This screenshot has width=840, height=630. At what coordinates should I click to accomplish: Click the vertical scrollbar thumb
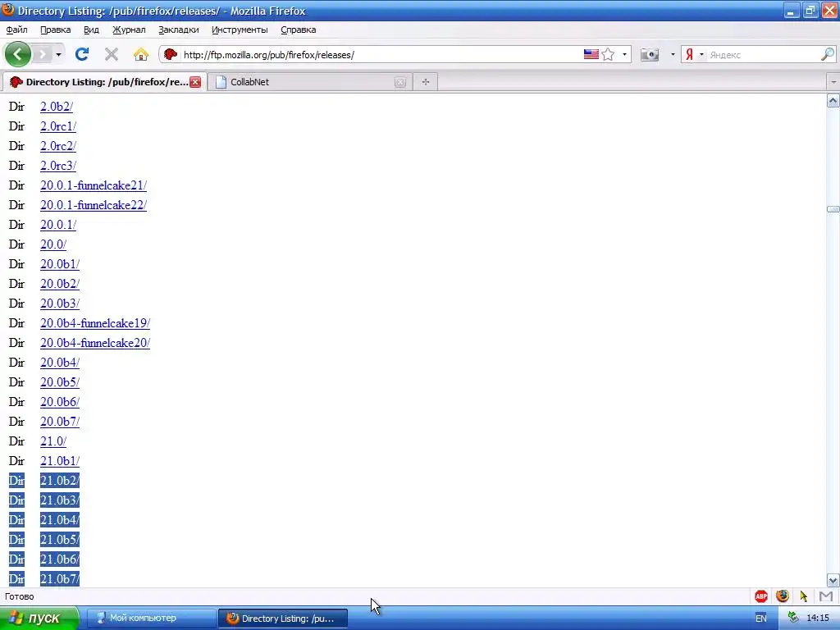(833, 209)
